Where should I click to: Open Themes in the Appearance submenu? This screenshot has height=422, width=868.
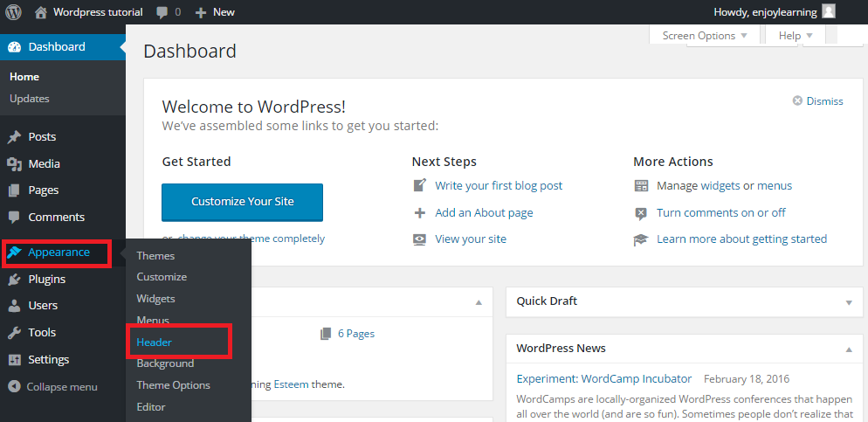(x=155, y=256)
